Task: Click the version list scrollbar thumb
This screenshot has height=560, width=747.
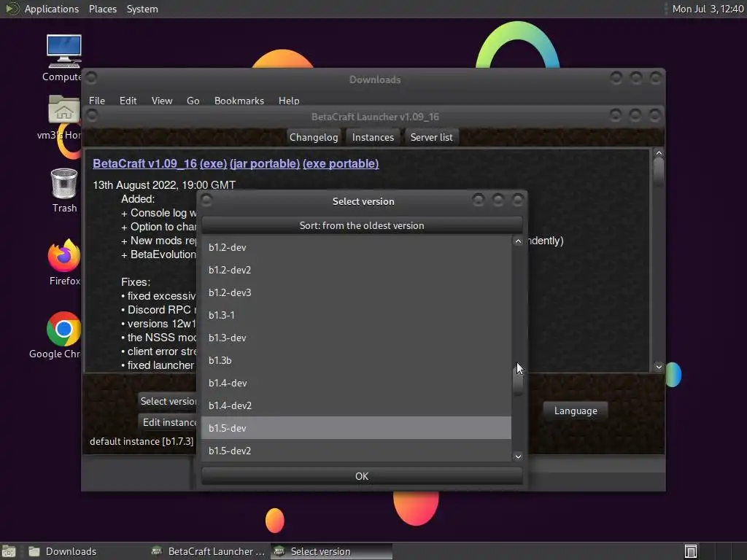Action: tap(518, 380)
